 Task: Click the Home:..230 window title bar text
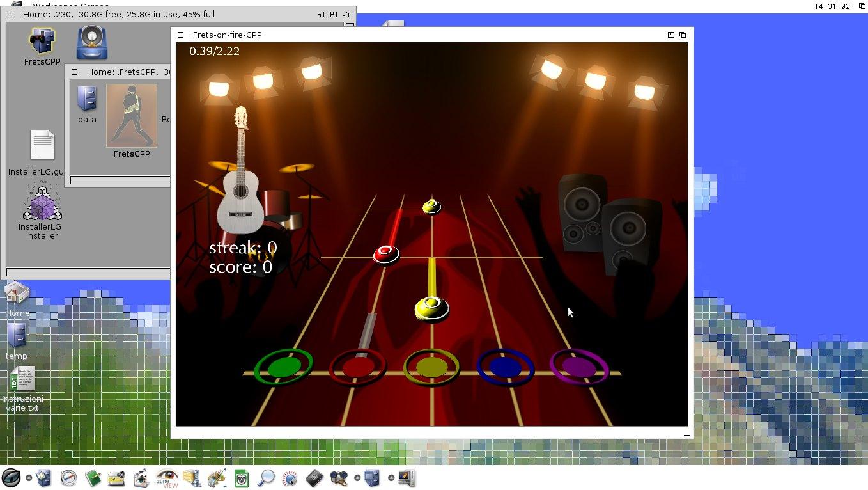click(x=118, y=14)
